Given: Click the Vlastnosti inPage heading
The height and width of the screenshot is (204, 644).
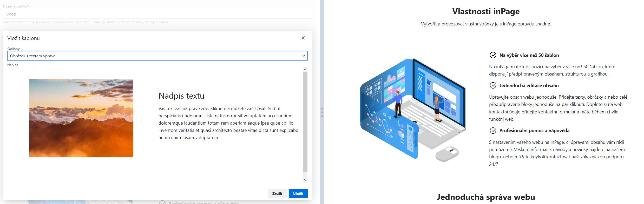Looking at the screenshot, I should coord(485,11).
